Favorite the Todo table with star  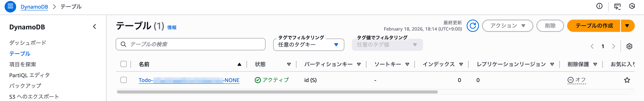pos(627,80)
